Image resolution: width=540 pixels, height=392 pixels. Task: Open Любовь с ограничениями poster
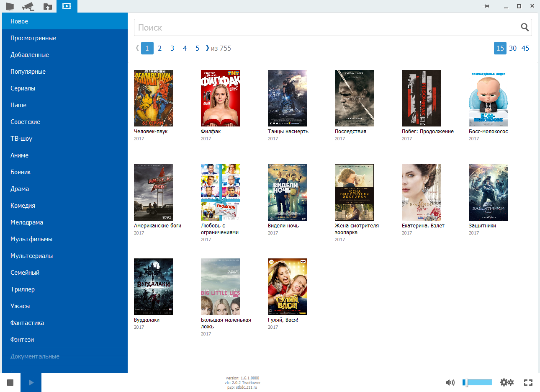(220, 192)
